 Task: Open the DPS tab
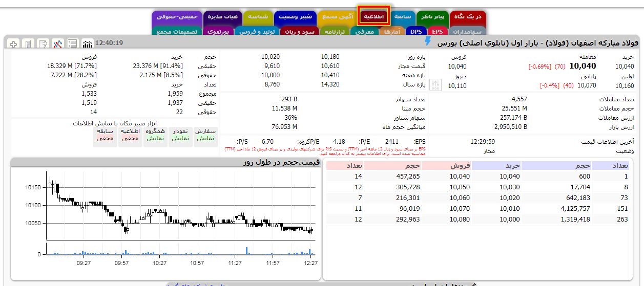pos(416,32)
